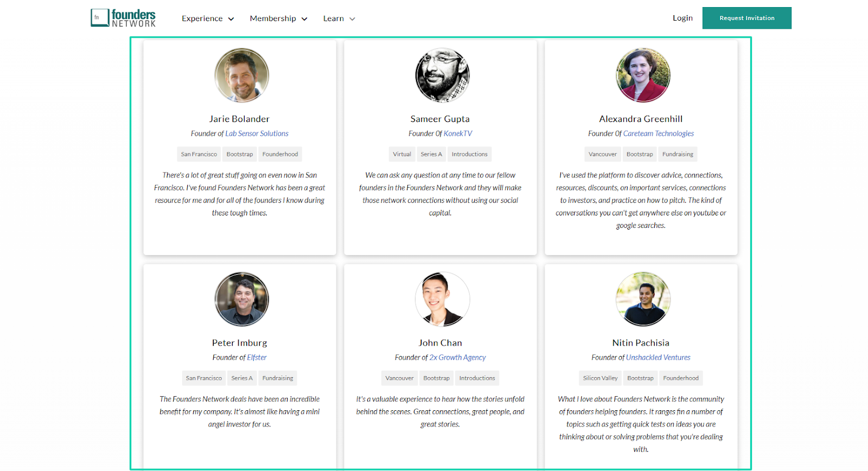Open the Lab Sensor Solutions link
This screenshot has height=471, width=868.
[x=257, y=133]
